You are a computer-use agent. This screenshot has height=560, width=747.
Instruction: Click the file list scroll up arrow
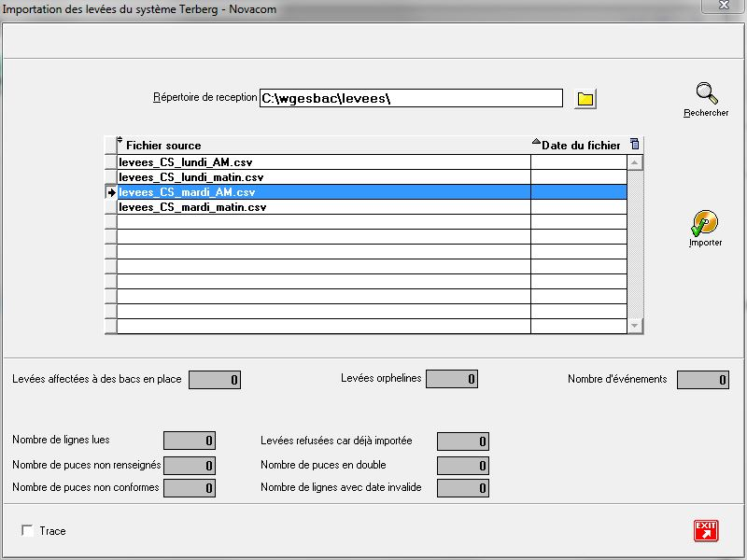click(x=635, y=162)
